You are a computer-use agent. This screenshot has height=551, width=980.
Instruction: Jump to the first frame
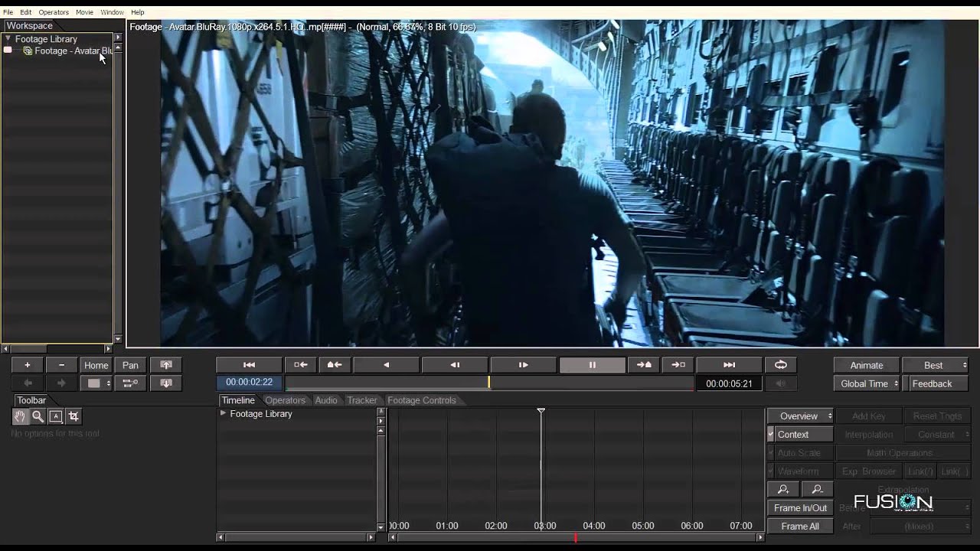(249, 365)
